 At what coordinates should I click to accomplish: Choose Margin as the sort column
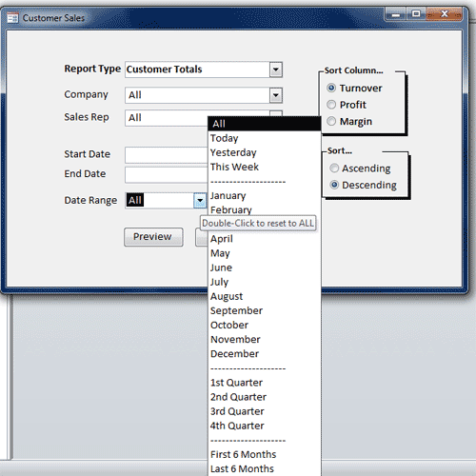click(x=331, y=121)
